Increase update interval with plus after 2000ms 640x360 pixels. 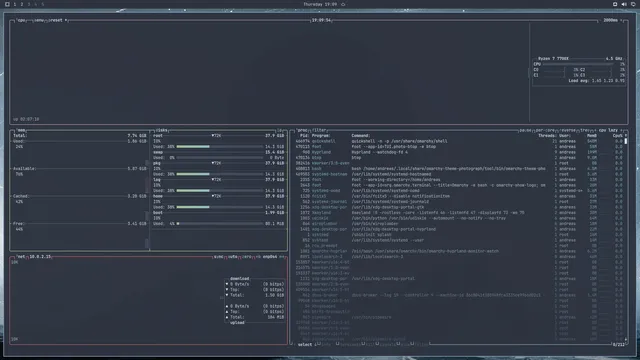coord(622,20)
